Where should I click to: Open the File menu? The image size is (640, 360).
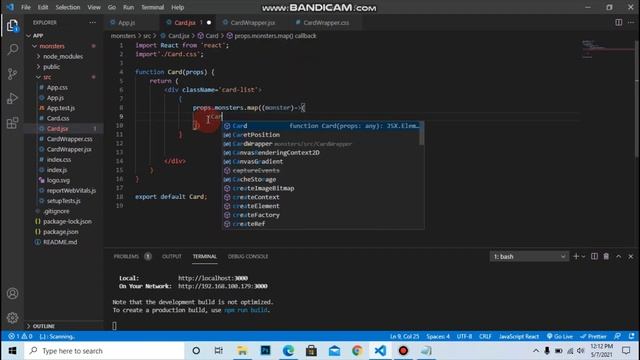pos(26,7)
